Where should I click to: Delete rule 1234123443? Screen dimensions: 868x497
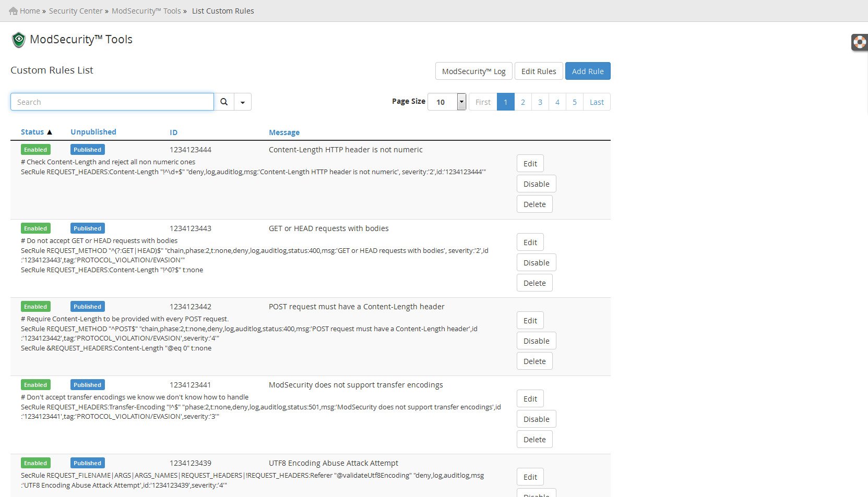[534, 283]
